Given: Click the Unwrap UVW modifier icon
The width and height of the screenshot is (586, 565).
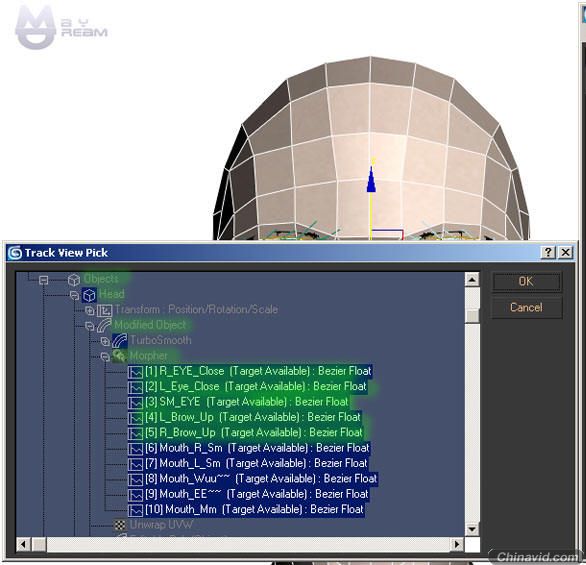Looking at the screenshot, I should (x=120, y=525).
